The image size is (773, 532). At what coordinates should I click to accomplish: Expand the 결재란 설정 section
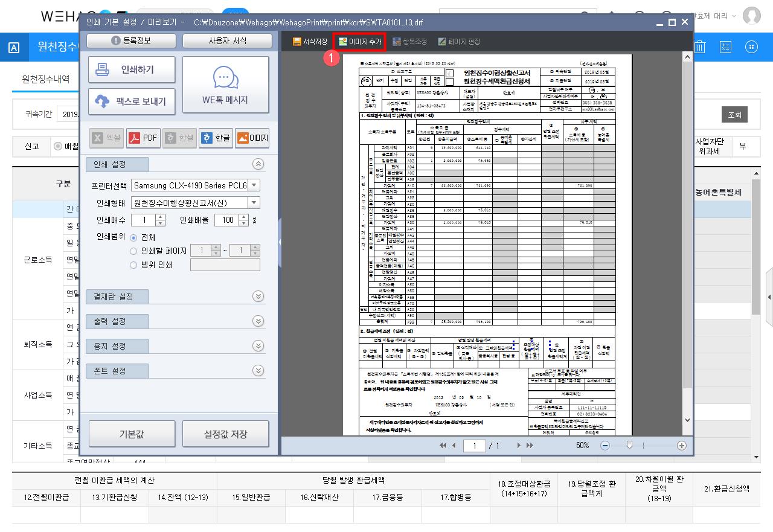258,296
